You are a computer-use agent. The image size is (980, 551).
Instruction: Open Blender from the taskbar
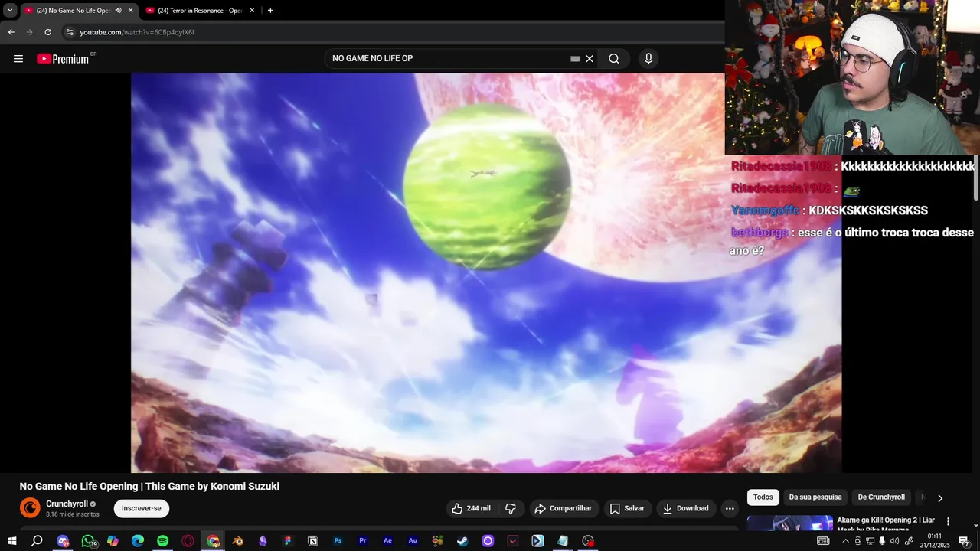point(238,541)
